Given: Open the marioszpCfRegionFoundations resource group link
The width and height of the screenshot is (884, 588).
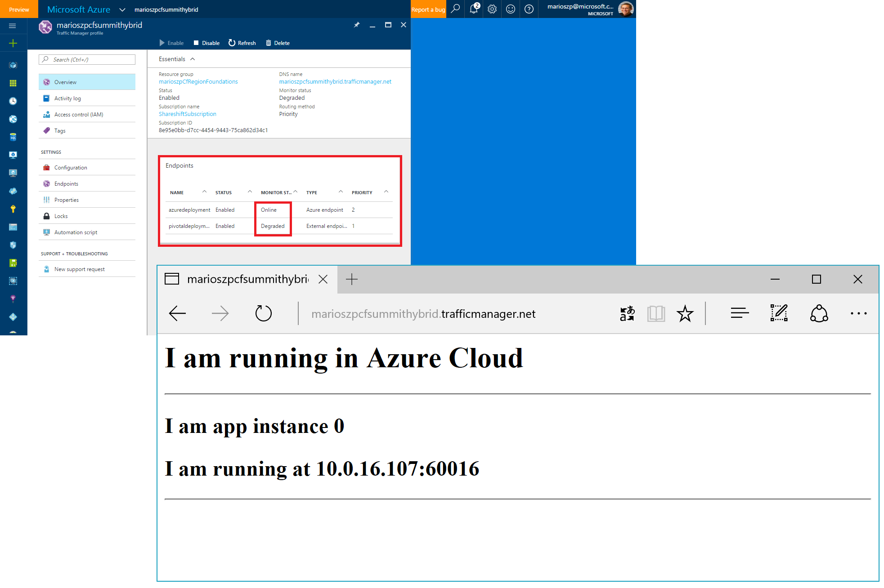Looking at the screenshot, I should click(x=198, y=82).
